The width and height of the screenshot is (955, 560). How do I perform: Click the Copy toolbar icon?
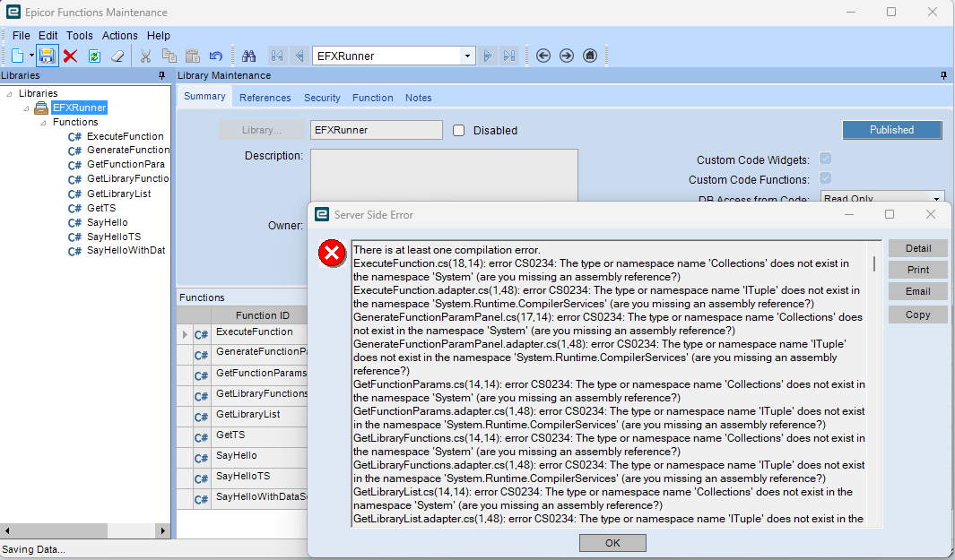(169, 56)
